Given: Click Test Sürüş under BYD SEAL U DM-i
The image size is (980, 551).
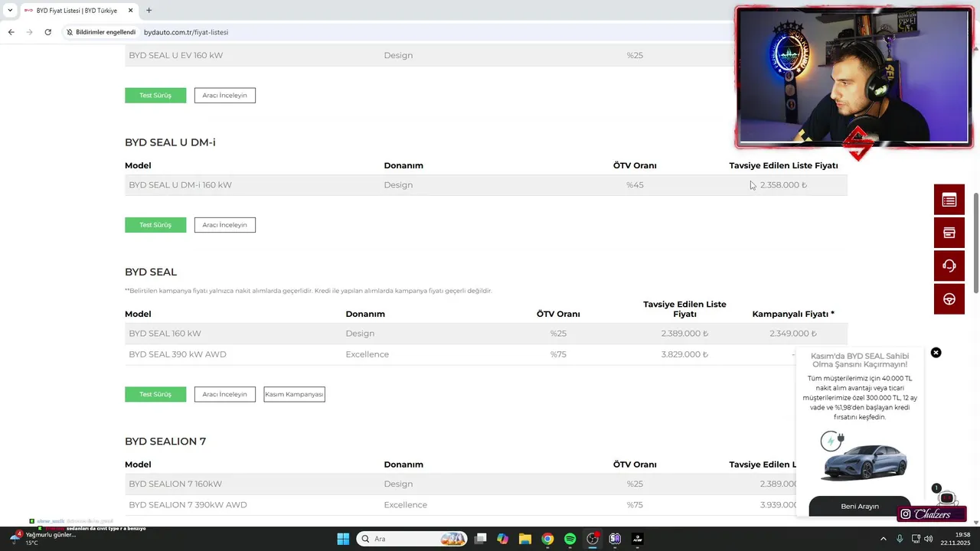Looking at the screenshot, I should 155,225.
